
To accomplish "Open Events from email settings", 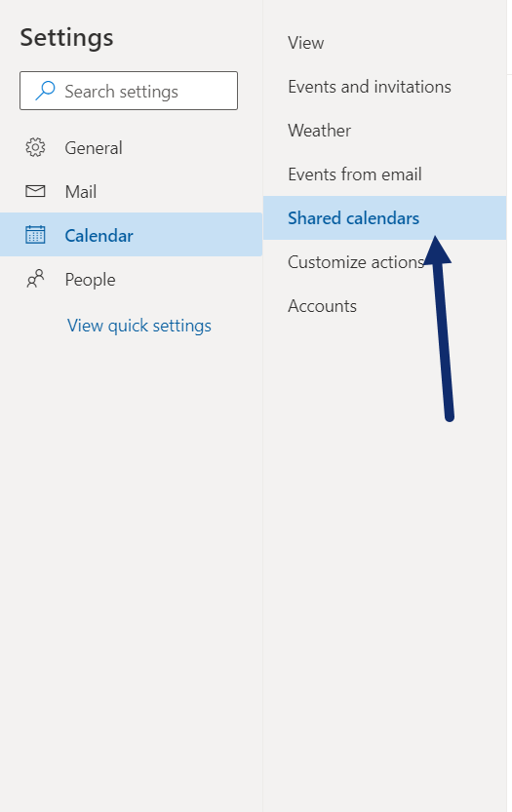I will [384, 174].
